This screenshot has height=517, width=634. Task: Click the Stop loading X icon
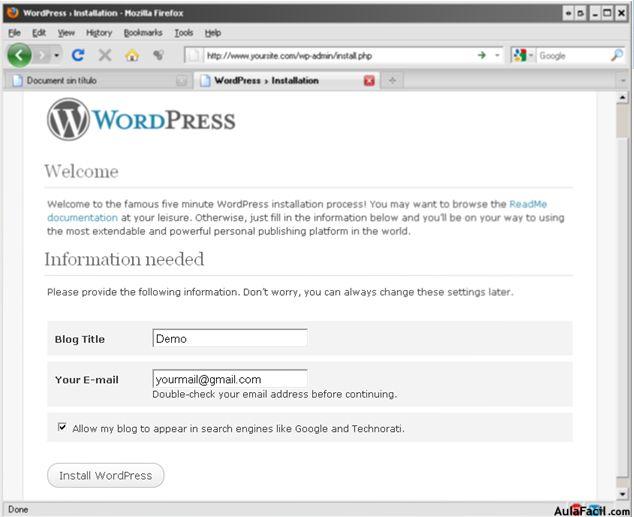(105, 55)
